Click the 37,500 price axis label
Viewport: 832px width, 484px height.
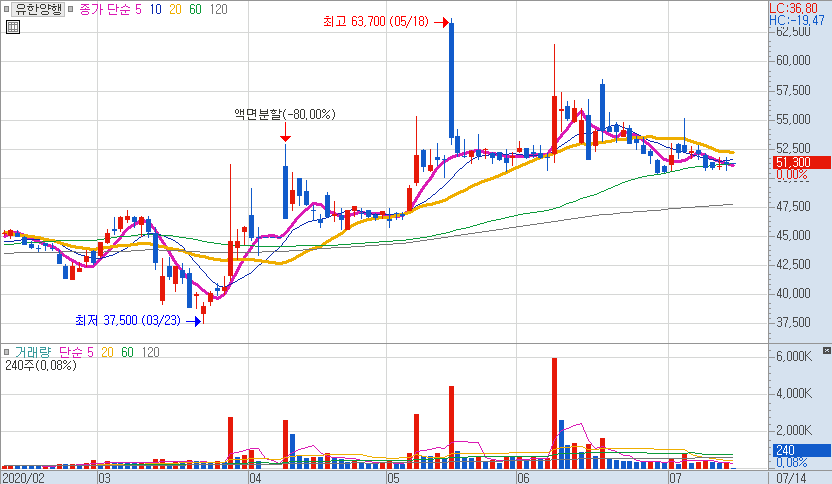point(793,323)
